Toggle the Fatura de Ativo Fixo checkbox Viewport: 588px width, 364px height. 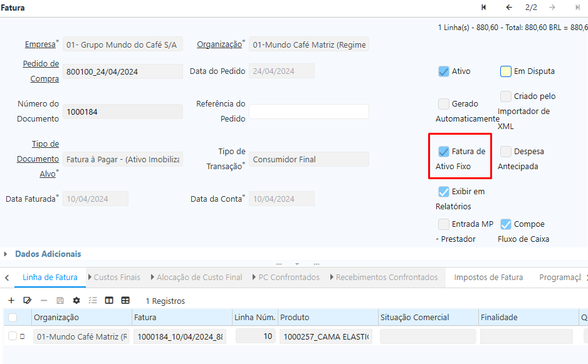tap(444, 152)
